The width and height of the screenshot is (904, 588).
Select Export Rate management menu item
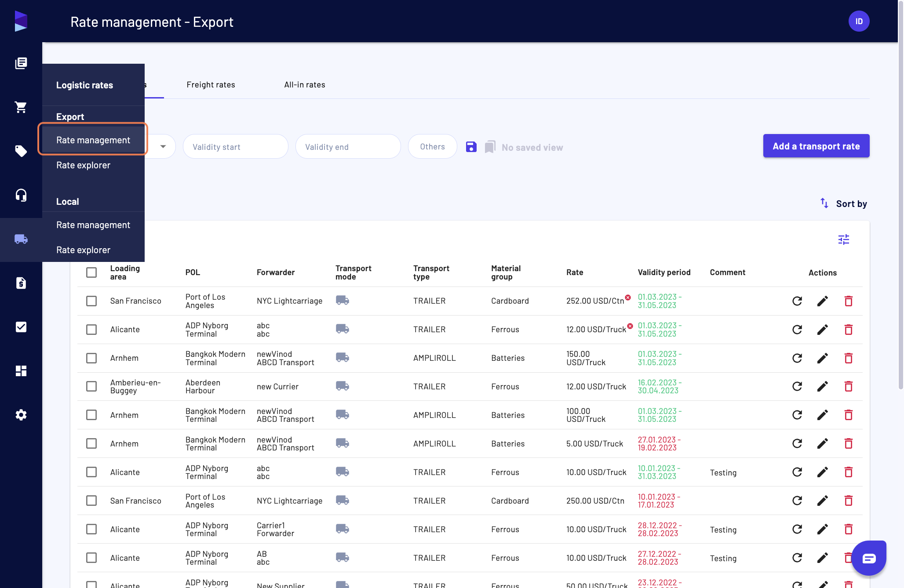tap(93, 140)
